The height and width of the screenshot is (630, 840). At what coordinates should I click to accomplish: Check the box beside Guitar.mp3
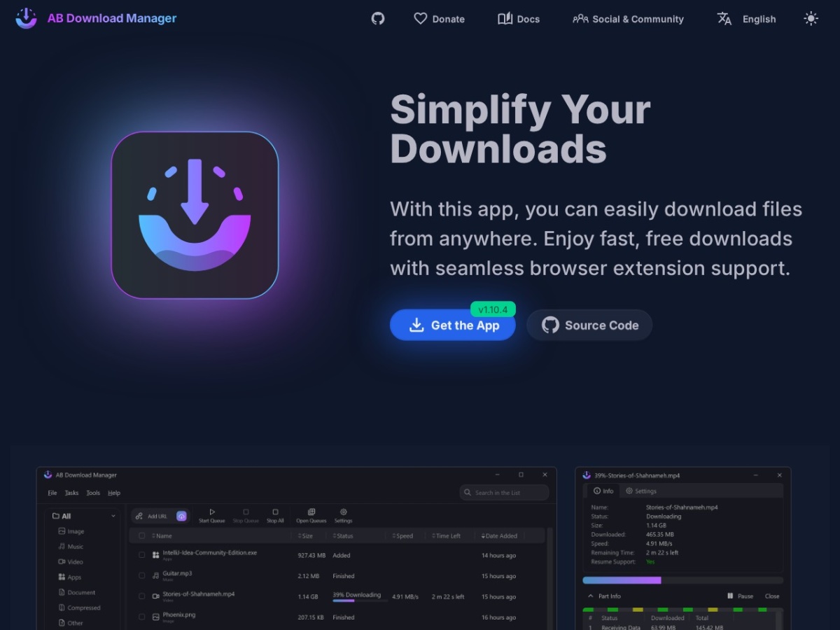(x=142, y=575)
